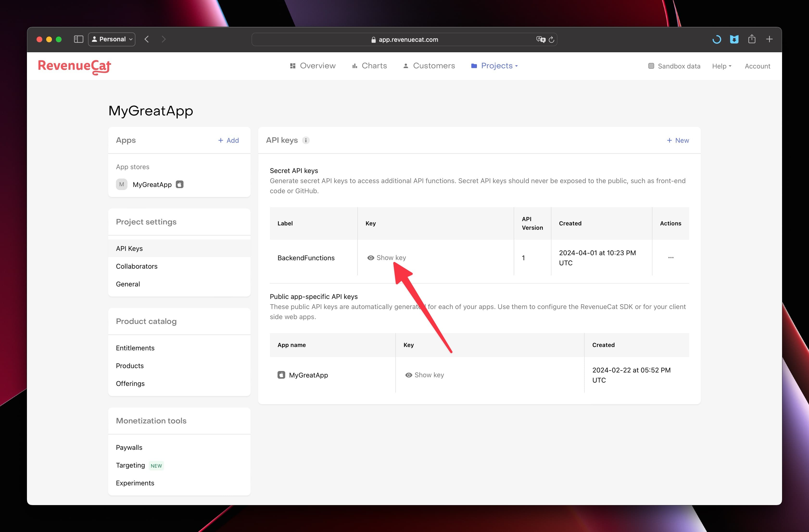Click the '2024-02-22 at 05:52 PM UTC' date

(631, 375)
